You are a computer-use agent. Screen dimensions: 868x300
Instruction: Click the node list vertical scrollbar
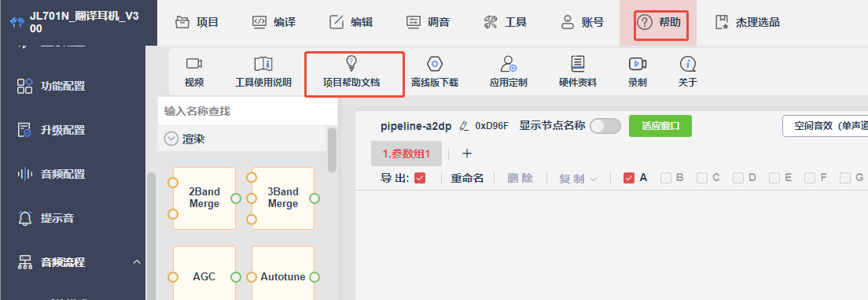point(332,150)
